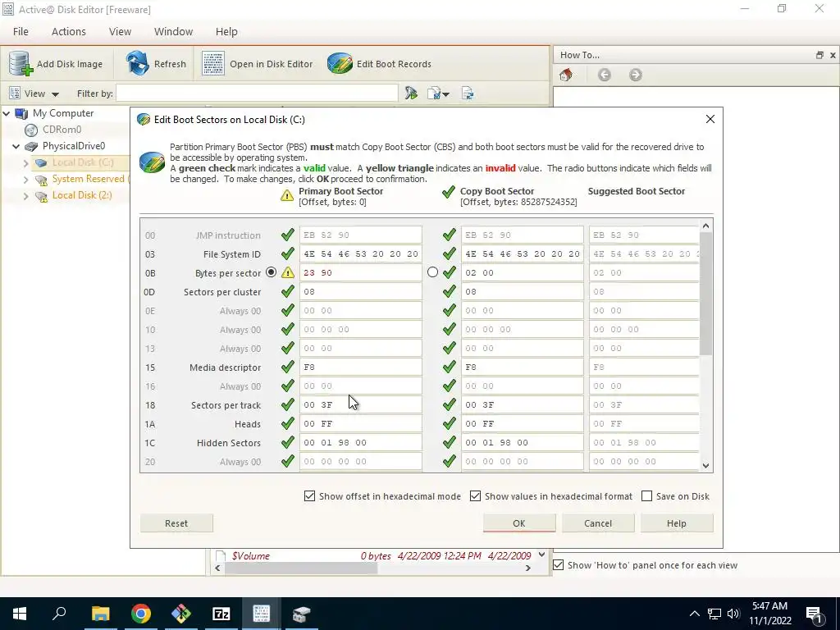The width and height of the screenshot is (840, 630).
Task: Click the clock showing 5:47 AM
Action: (x=769, y=606)
